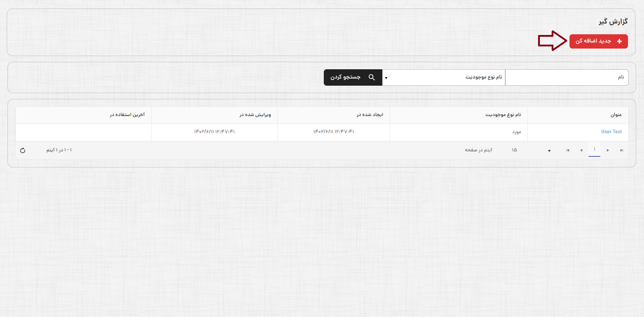
Task: Click the left-pointing arrow with bar pager icon
Action: [x=568, y=150]
